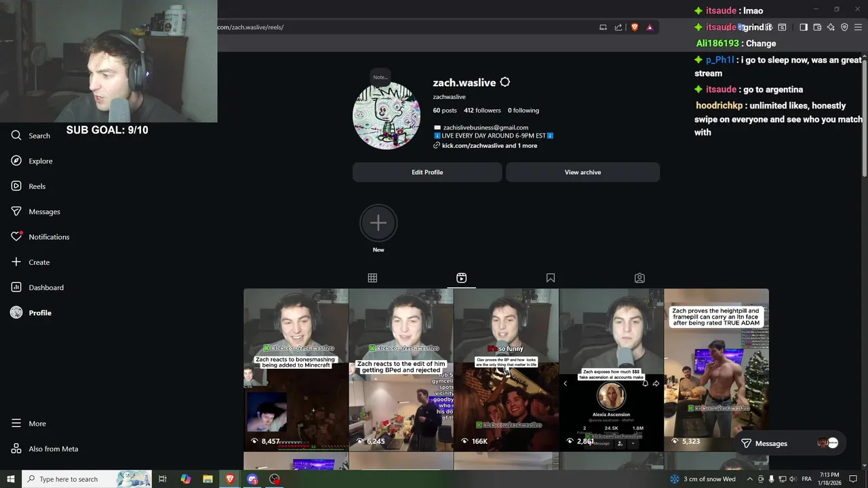The image size is (868, 488).
Task: Expand hidden system tray icons
Action: point(749,479)
